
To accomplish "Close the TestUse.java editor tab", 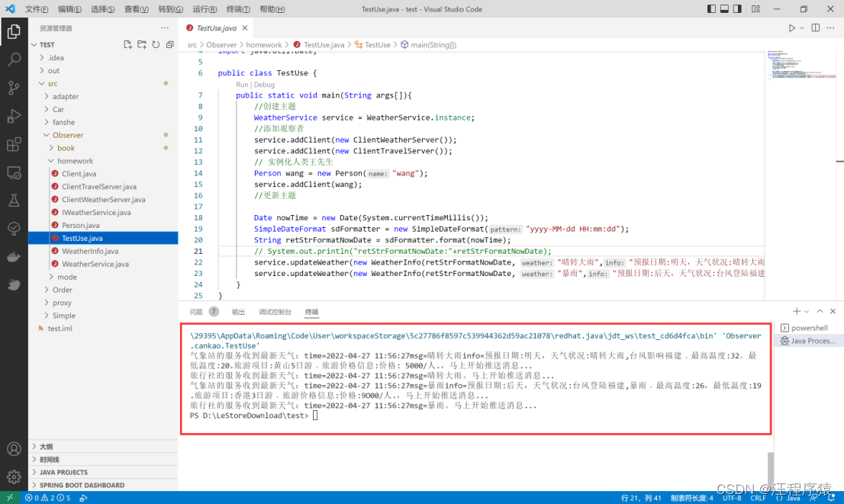I will tap(245, 28).
